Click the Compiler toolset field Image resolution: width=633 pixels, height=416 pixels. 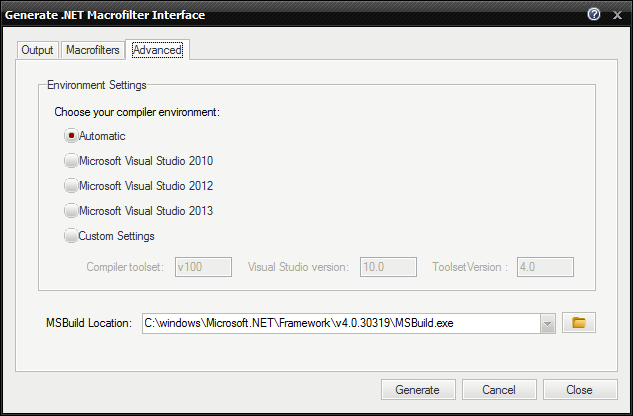click(203, 267)
